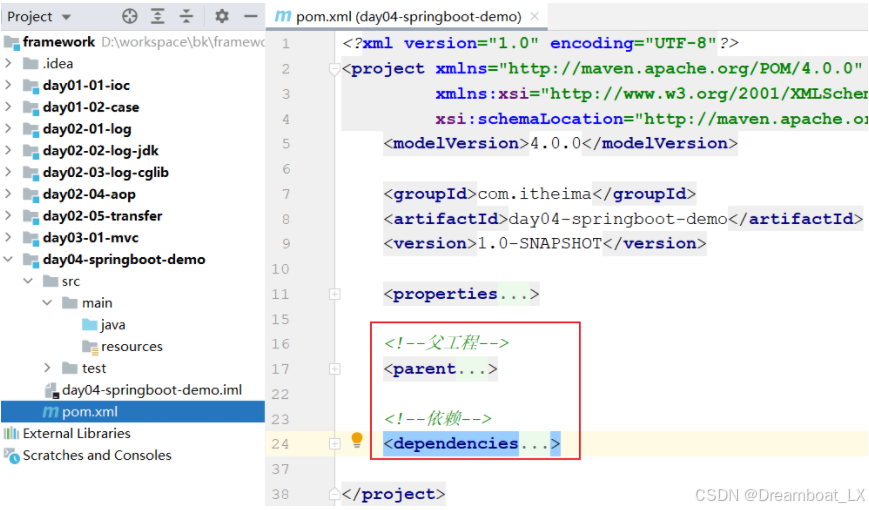The image size is (869, 510).
Task: Click the yellow intention lightbulb on line 24
Action: (x=357, y=440)
